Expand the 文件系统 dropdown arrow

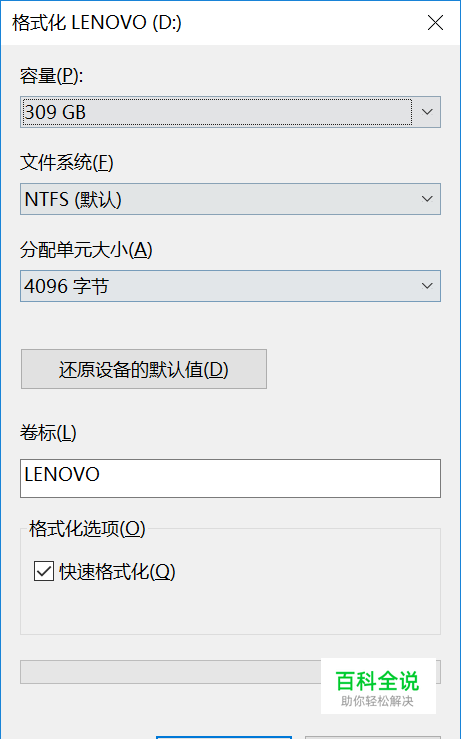click(x=427, y=199)
